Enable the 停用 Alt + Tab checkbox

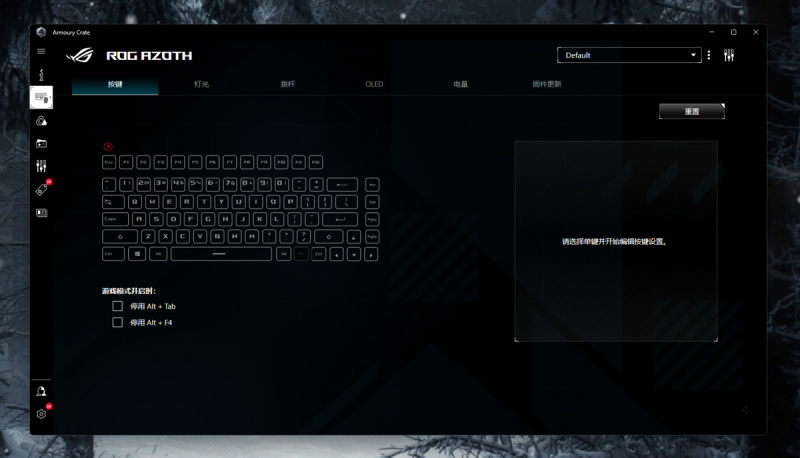coord(118,306)
